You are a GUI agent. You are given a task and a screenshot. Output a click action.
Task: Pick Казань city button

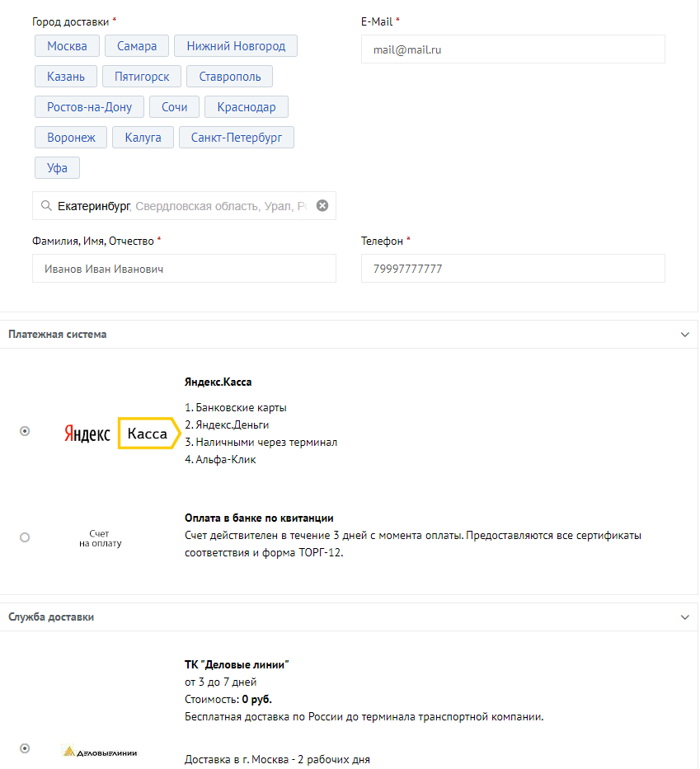click(x=66, y=77)
